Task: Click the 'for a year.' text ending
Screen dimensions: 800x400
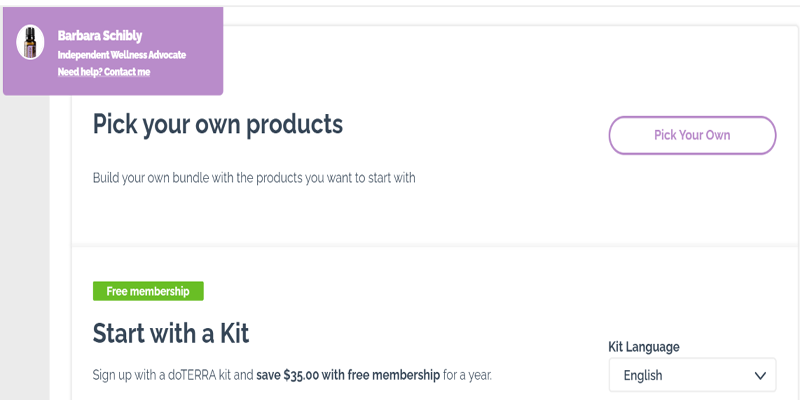Action: pyautogui.click(x=467, y=376)
